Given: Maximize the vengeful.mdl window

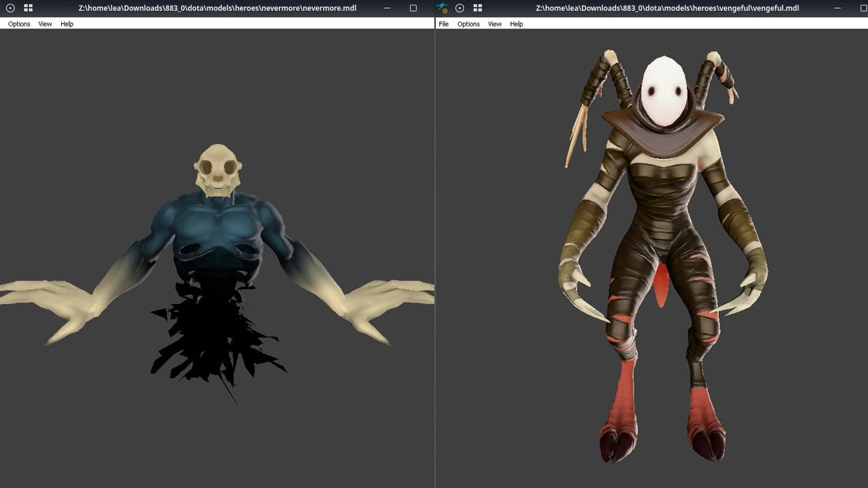Looking at the screenshot, I should pos(863,8).
